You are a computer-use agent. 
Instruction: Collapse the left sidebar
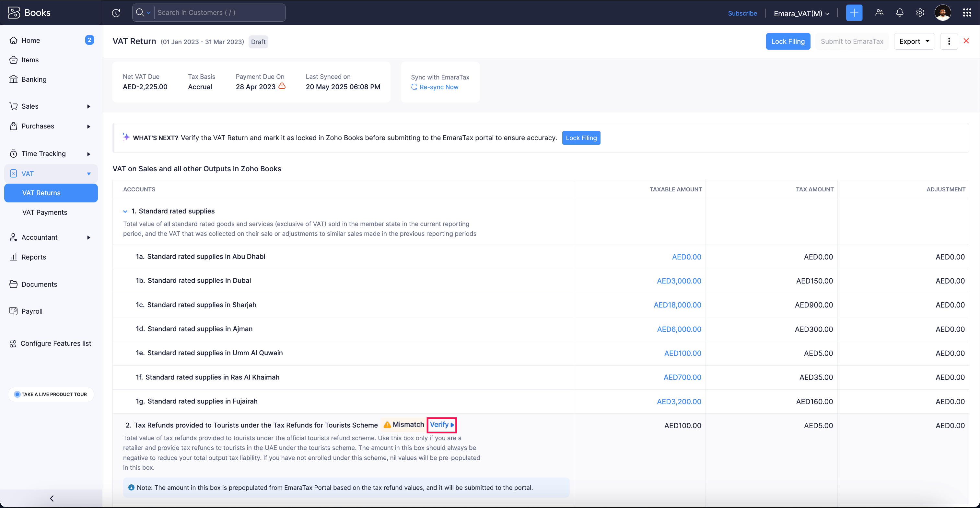[51, 499]
